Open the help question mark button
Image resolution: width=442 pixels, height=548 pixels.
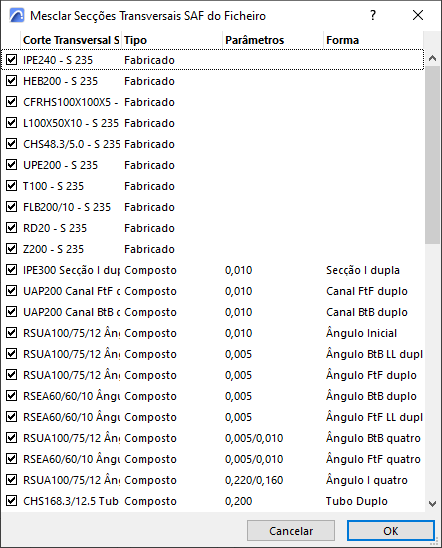coord(373,15)
